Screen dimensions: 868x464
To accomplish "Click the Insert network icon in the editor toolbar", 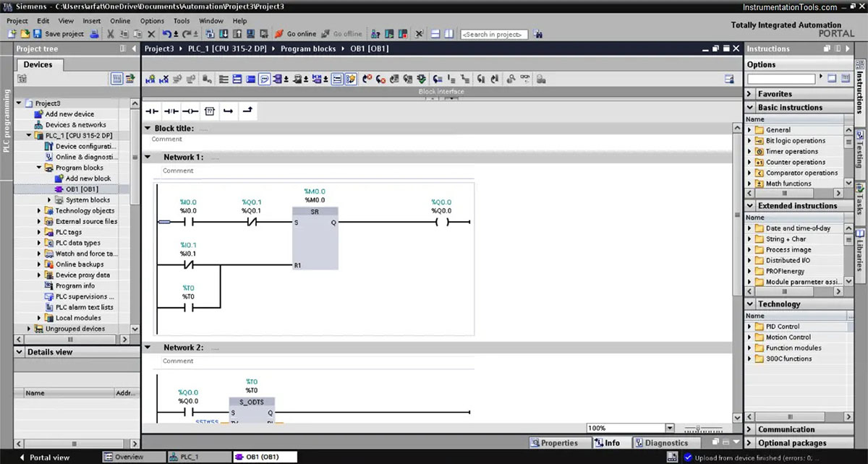I will (152, 80).
